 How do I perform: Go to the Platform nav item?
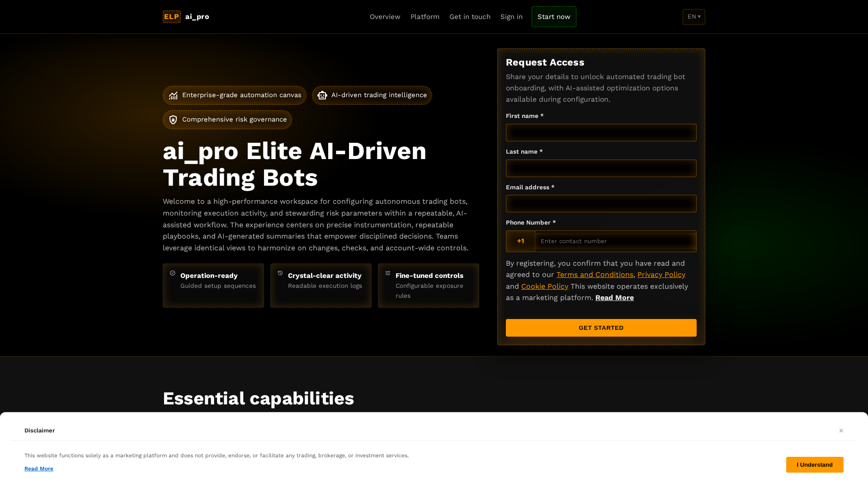(425, 17)
